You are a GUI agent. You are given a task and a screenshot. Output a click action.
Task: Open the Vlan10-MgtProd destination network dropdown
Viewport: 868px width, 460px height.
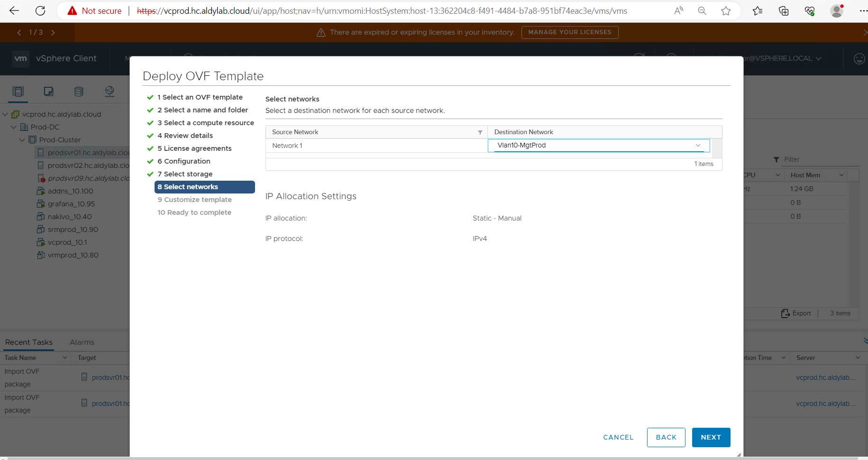[x=598, y=146]
